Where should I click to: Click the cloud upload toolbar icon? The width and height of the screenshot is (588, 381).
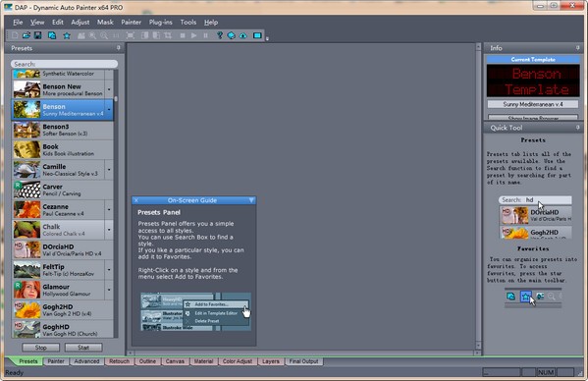(243, 35)
